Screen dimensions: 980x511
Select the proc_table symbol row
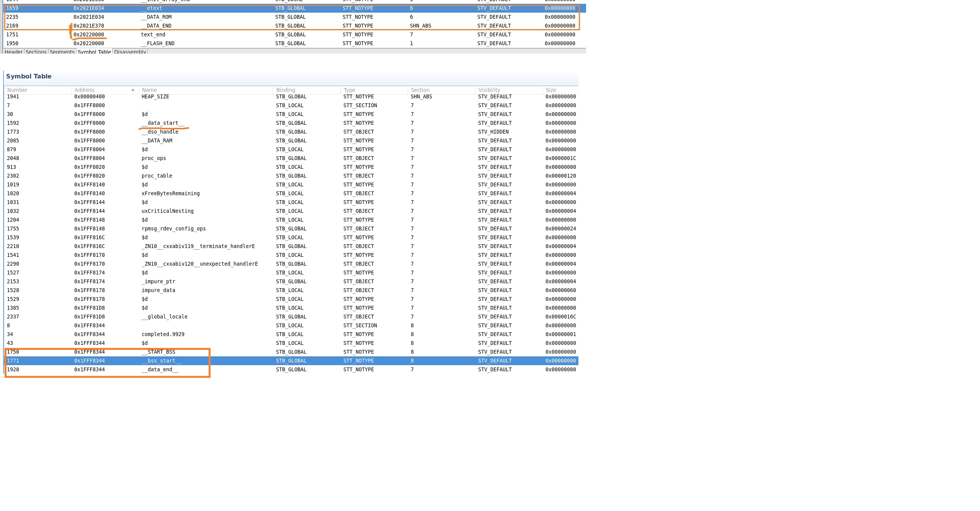point(157,176)
